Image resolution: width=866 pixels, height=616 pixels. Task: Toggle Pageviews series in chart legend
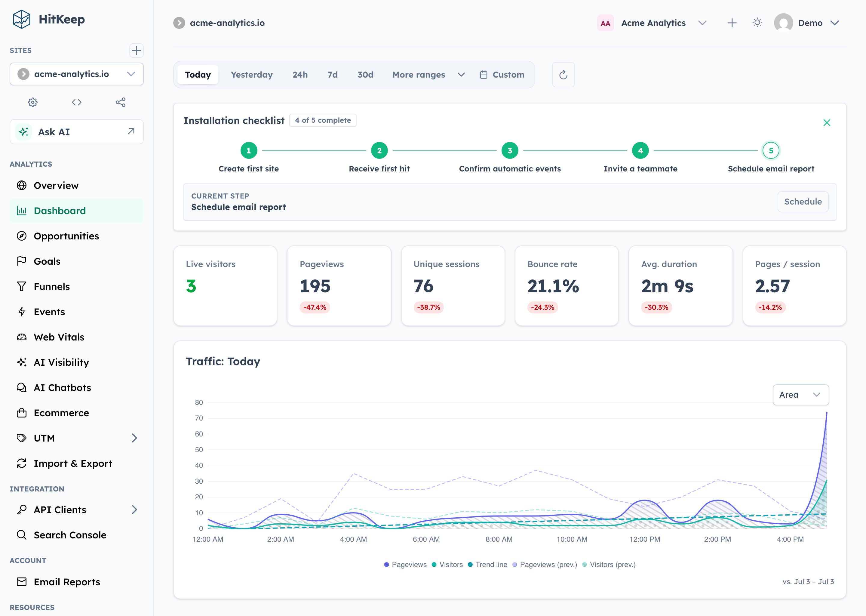click(405, 564)
